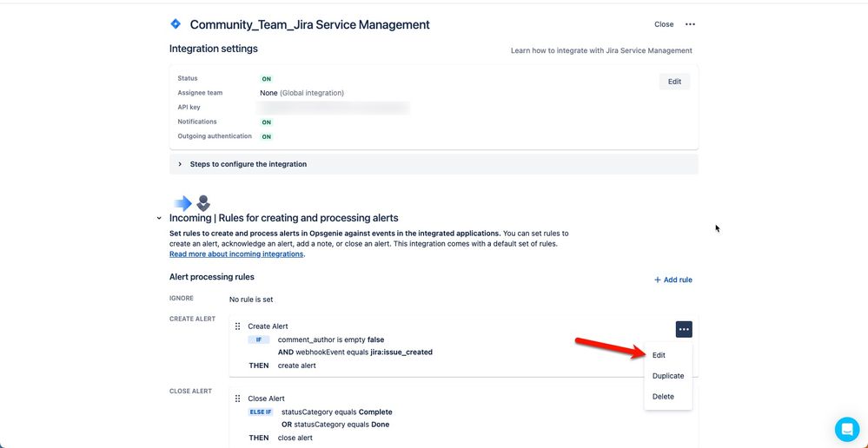Click the 'comment_author is empty false' condition

point(331,339)
